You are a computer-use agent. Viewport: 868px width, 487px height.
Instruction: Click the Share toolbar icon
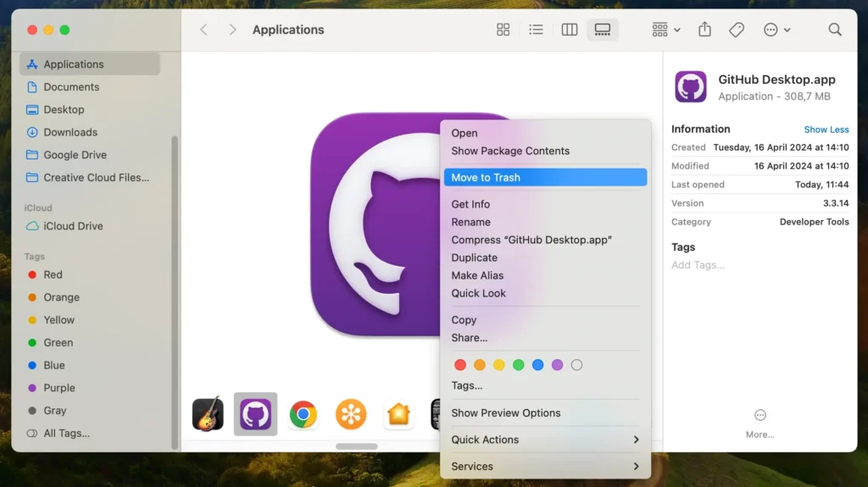click(x=704, y=30)
